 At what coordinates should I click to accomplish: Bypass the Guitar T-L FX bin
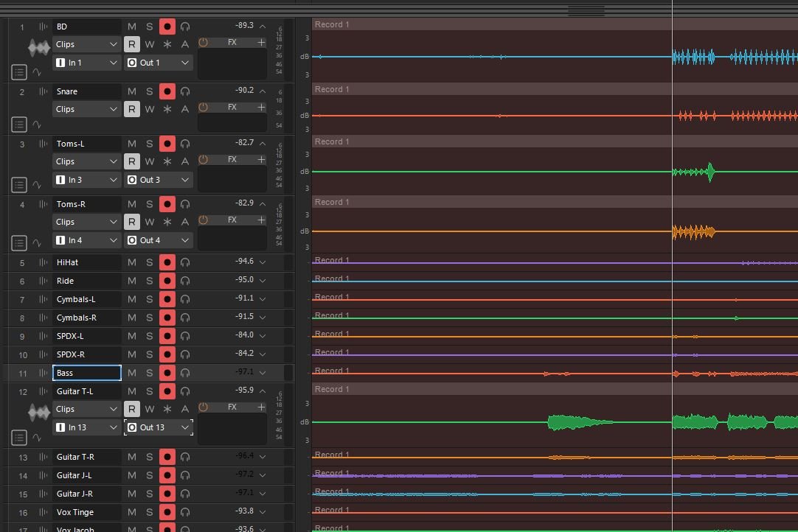pyautogui.click(x=204, y=407)
